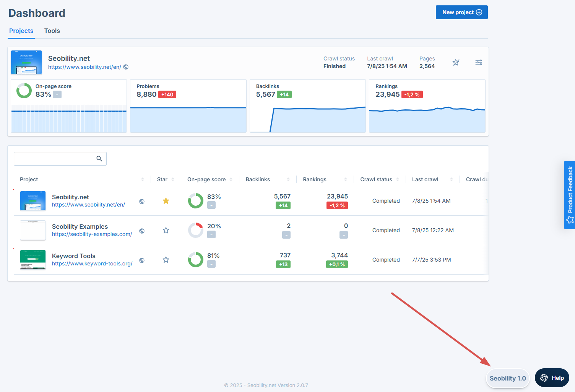Open the Help widget
Image resolution: width=575 pixels, height=392 pixels.
552,378
